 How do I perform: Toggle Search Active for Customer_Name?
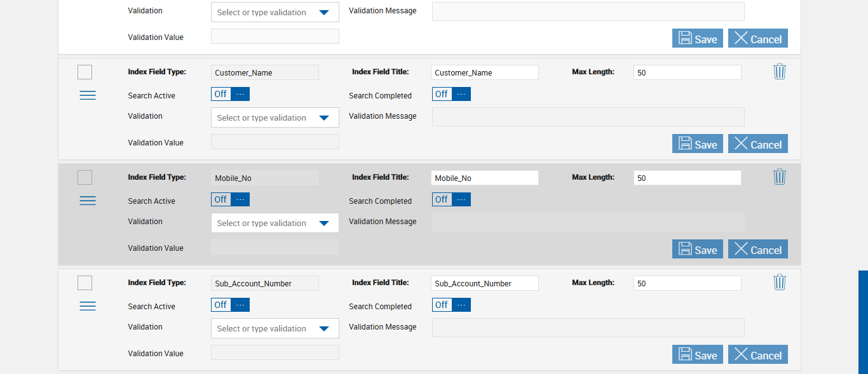click(230, 94)
